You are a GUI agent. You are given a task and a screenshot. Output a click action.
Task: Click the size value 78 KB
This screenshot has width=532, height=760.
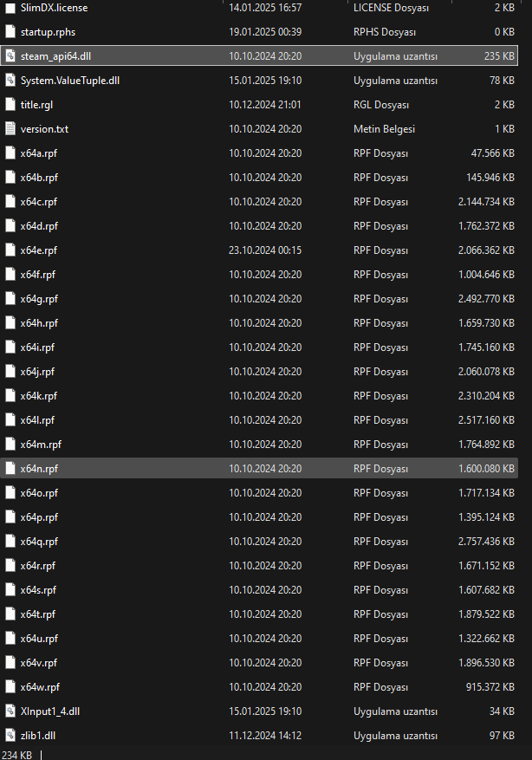pos(502,81)
